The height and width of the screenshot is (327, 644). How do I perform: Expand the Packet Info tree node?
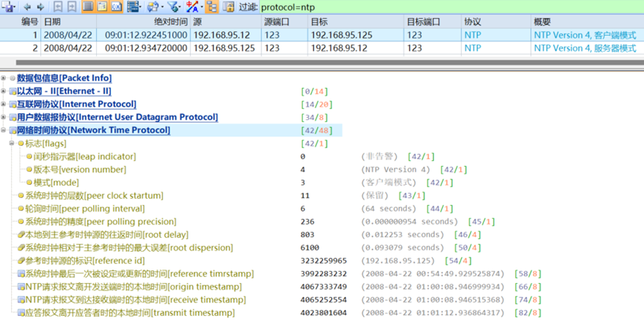(x=4, y=78)
